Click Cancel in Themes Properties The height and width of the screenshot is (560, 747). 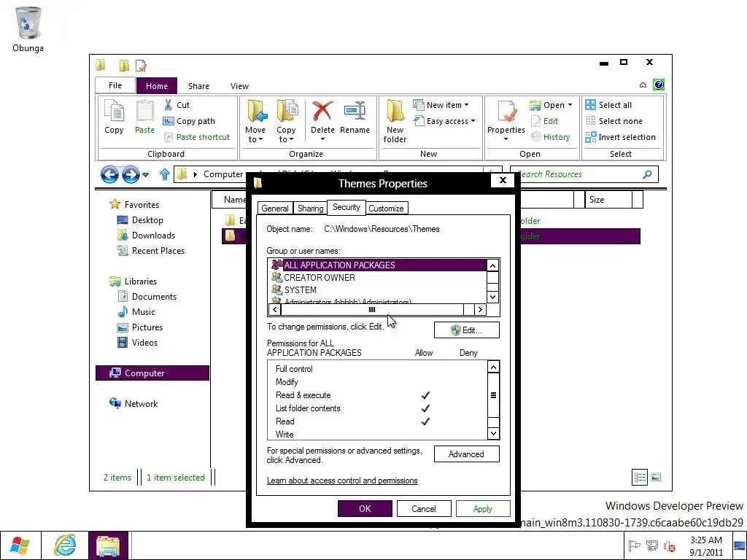pos(424,508)
